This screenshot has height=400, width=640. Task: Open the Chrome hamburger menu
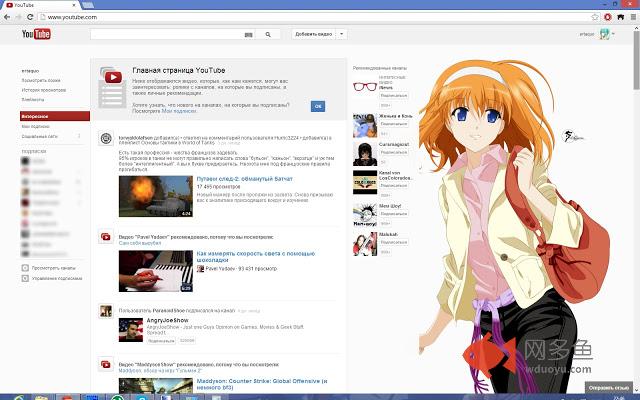(633, 17)
